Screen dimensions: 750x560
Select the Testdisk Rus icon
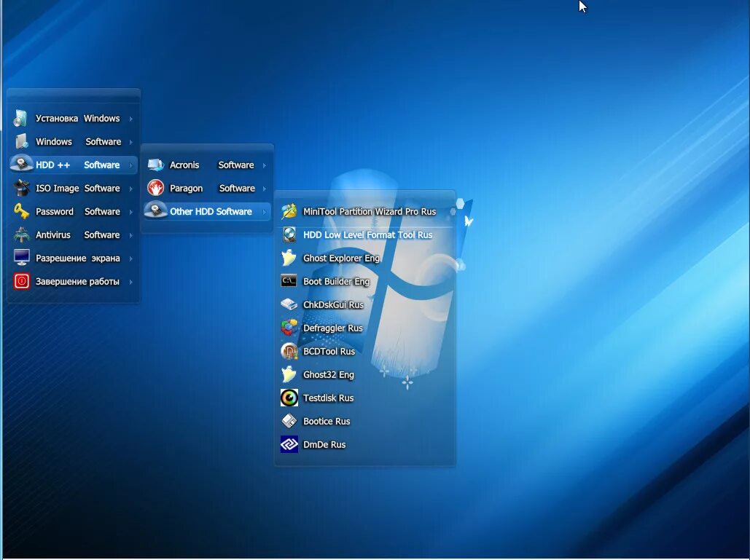pyautogui.click(x=289, y=398)
